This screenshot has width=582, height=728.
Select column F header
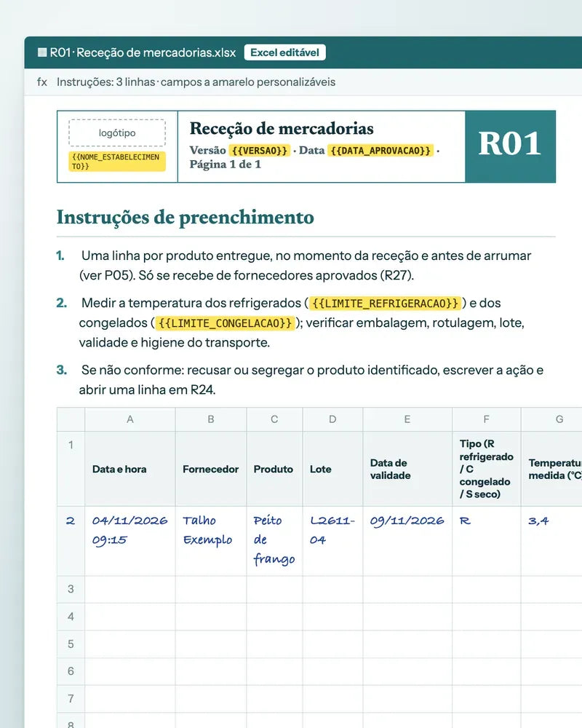point(487,419)
